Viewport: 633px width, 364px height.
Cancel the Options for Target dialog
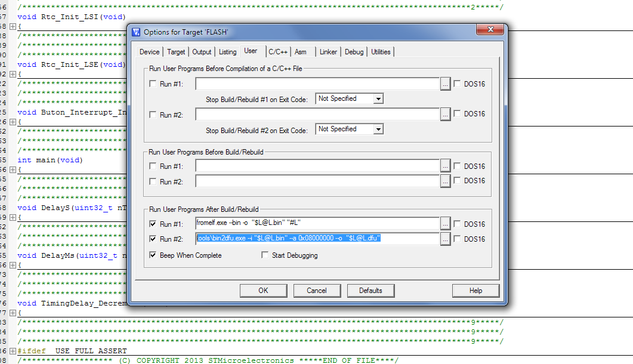coord(316,291)
